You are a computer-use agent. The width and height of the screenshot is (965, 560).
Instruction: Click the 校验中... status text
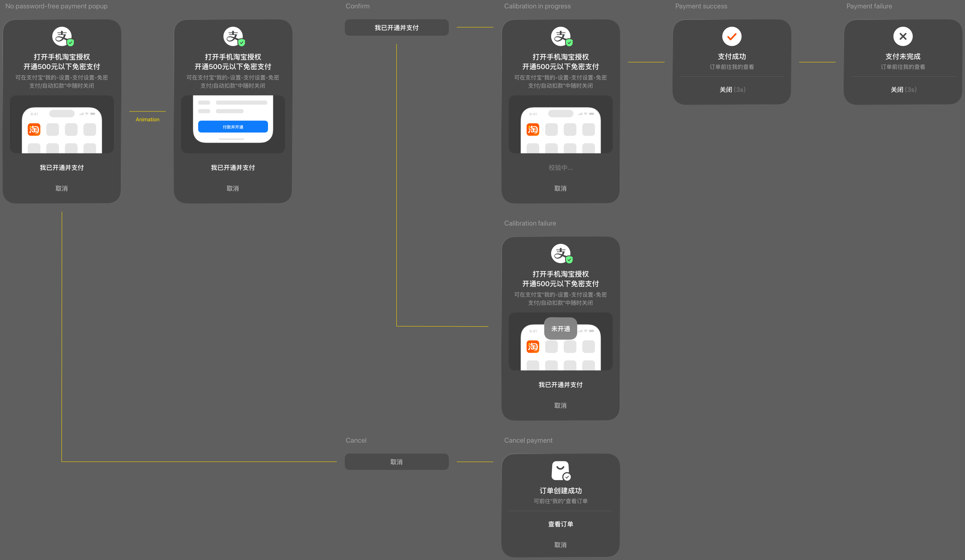pos(561,168)
